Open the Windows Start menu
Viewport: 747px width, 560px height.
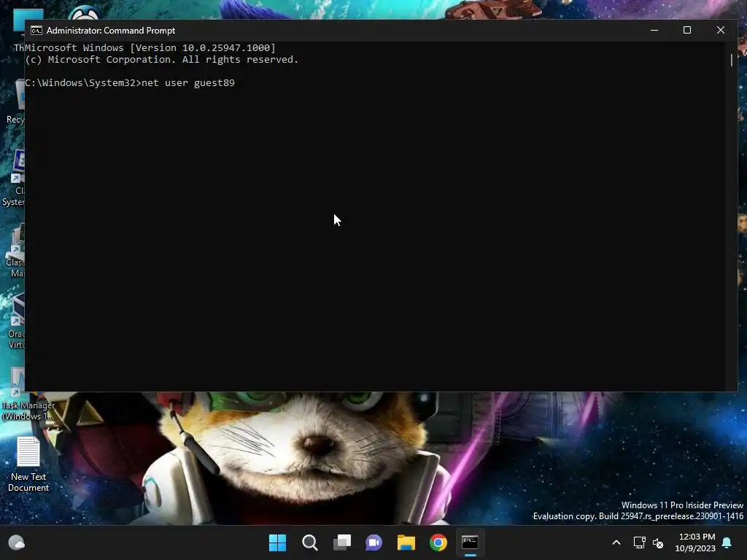(x=277, y=542)
